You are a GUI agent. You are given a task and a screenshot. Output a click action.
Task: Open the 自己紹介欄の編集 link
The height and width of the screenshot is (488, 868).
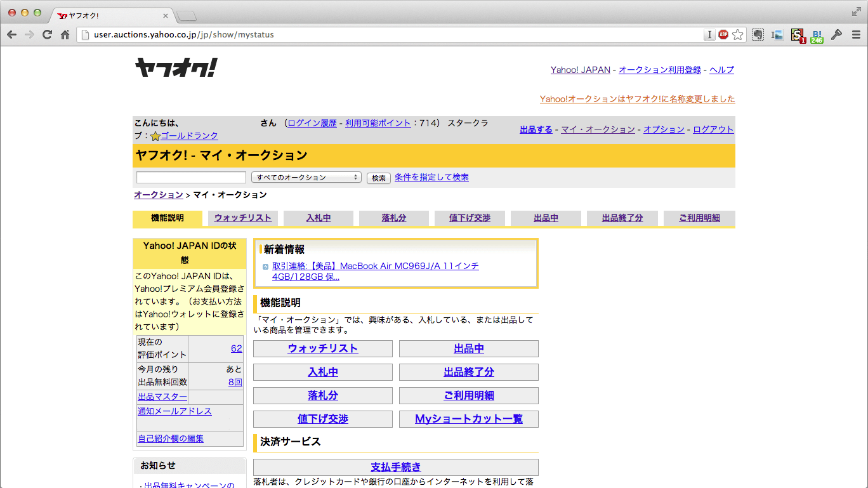(x=171, y=439)
